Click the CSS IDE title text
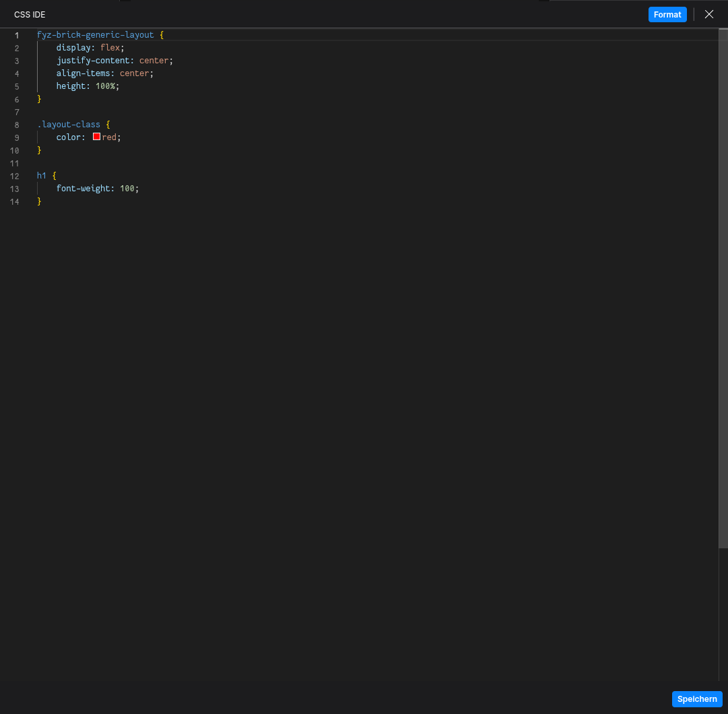Image resolution: width=728 pixels, height=714 pixels. (x=30, y=15)
